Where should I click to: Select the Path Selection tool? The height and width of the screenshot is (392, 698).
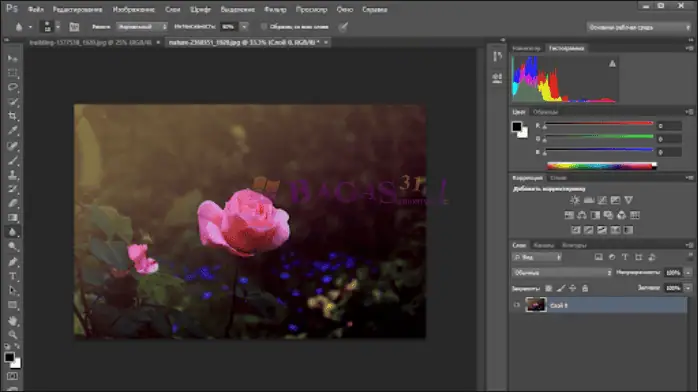click(12, 291)
